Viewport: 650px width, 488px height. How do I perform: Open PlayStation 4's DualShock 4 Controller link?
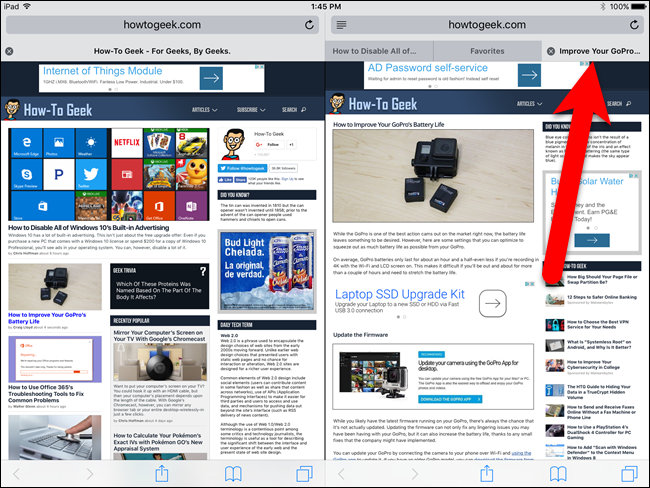[x=599, y=432]
